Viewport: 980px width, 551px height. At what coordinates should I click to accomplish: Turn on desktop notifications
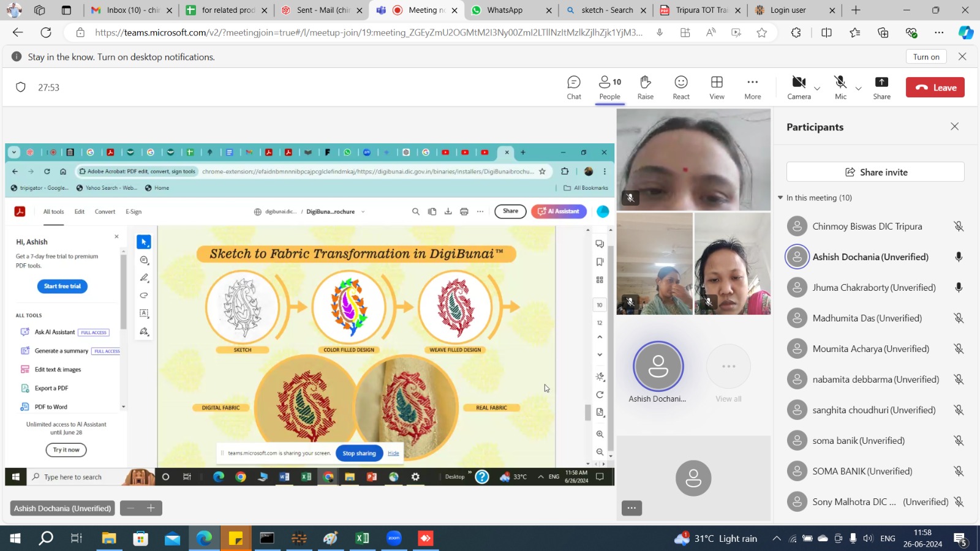point(926,57)
